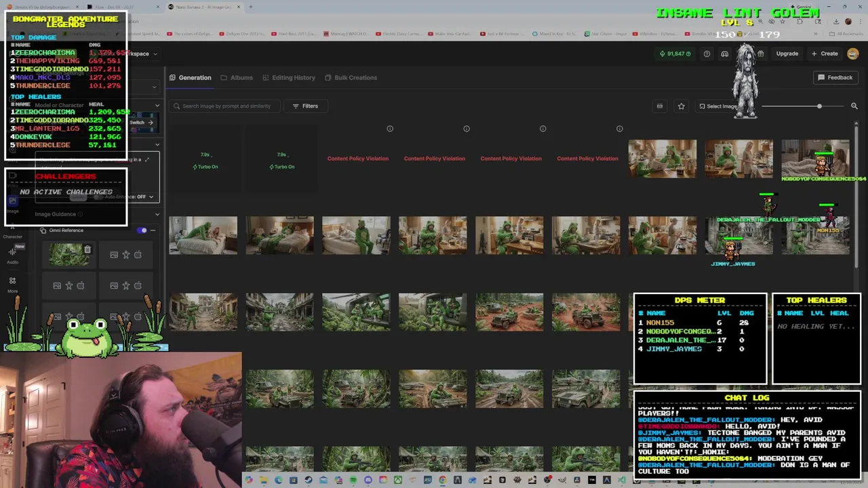Click the Feedback button
This screenshot has width=868, height=488.
pyautogui.click(x=835, y=77)
